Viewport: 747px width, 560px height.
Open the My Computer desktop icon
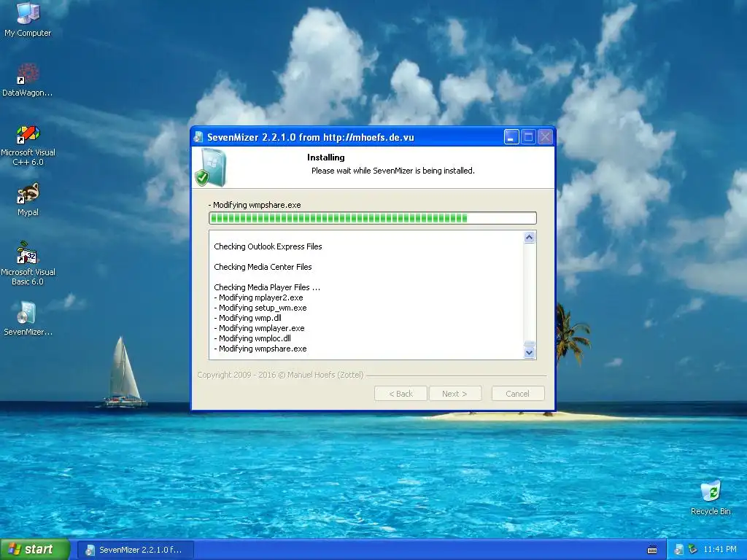(28, 19)
